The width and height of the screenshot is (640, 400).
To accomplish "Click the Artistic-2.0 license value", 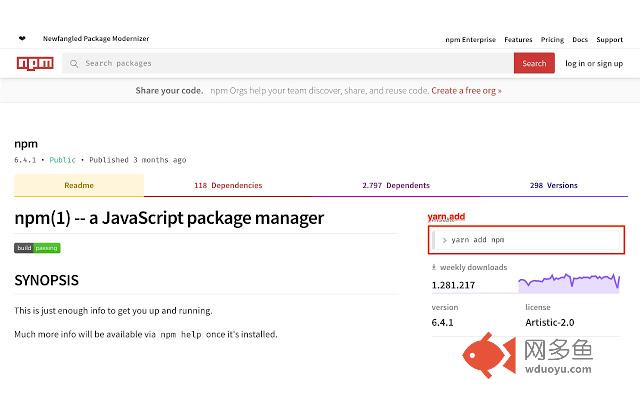I will 549,322.
